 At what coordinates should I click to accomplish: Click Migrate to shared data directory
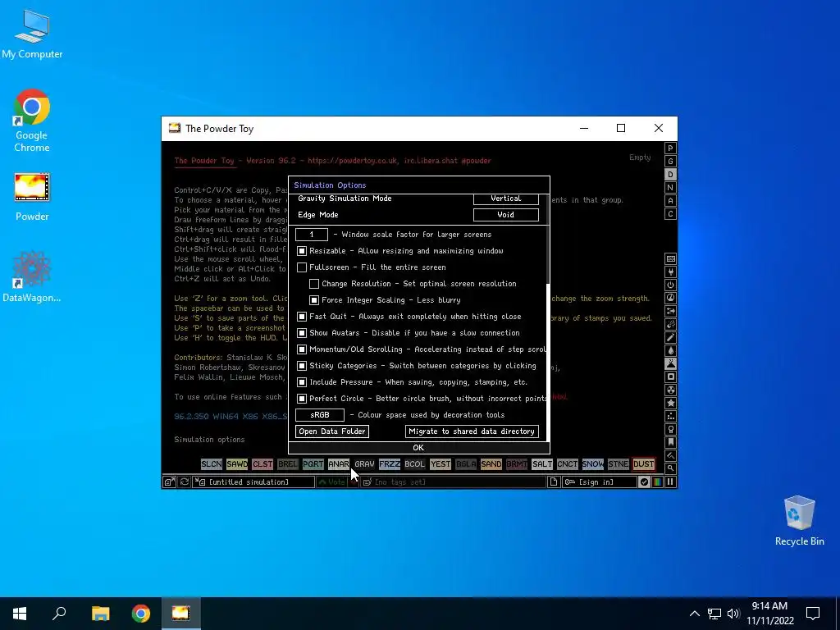pyautogui.click(x=472, y=431)
